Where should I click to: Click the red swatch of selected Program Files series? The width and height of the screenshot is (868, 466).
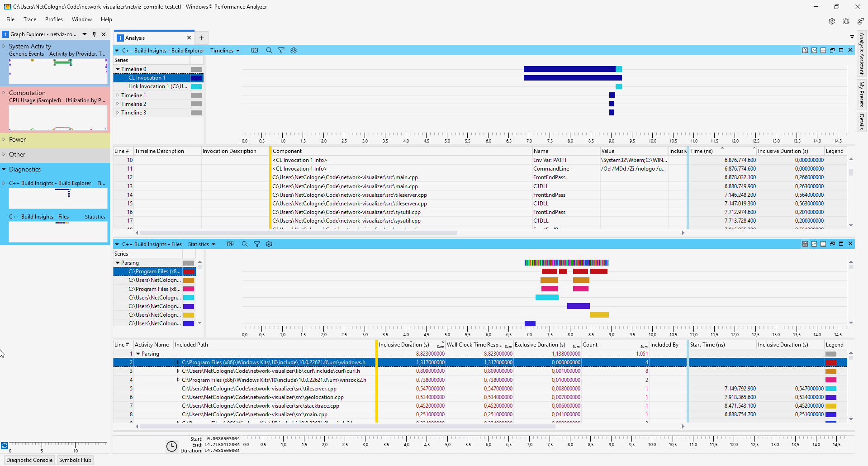coord(189,272)
